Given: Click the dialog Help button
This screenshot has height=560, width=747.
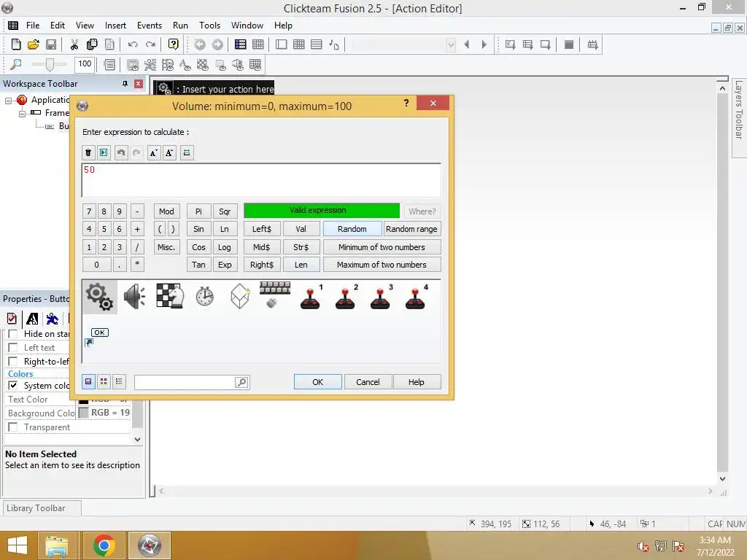Looking at the screenshot, I should 417,382.
